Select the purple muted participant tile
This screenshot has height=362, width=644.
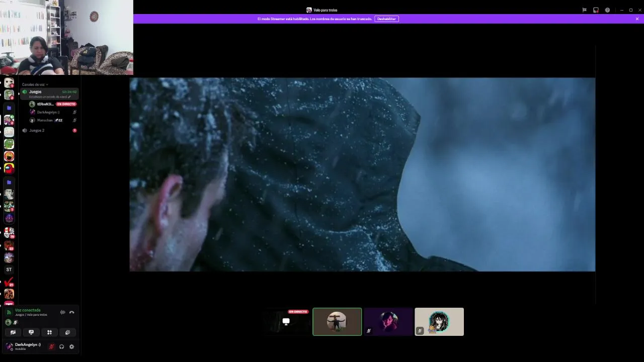coord(388,322)
